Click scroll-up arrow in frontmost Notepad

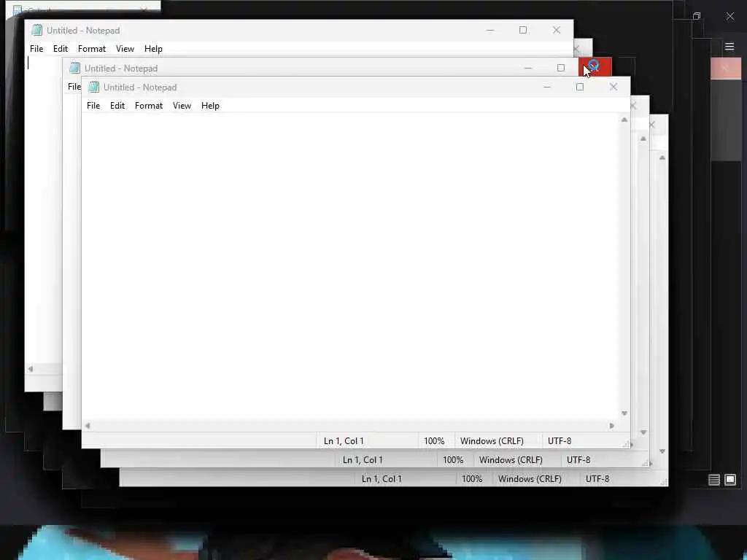click(x=624, y=120)
